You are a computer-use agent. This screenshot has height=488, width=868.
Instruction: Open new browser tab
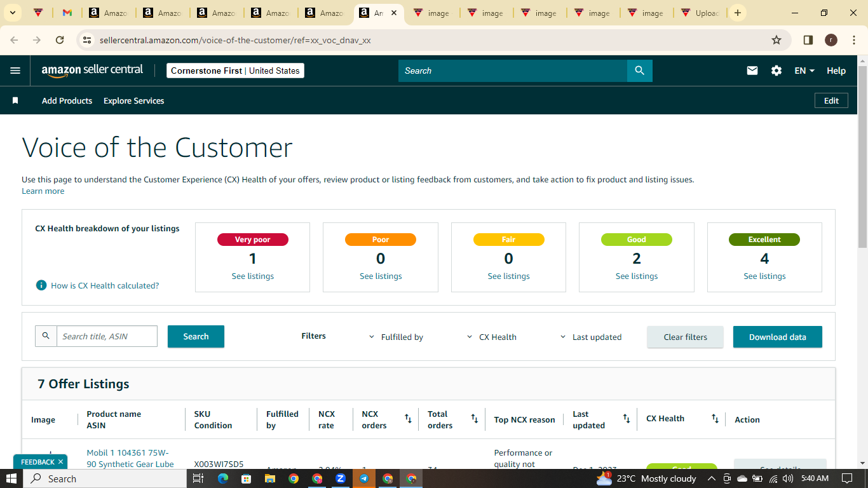click(x=737, y=13)
